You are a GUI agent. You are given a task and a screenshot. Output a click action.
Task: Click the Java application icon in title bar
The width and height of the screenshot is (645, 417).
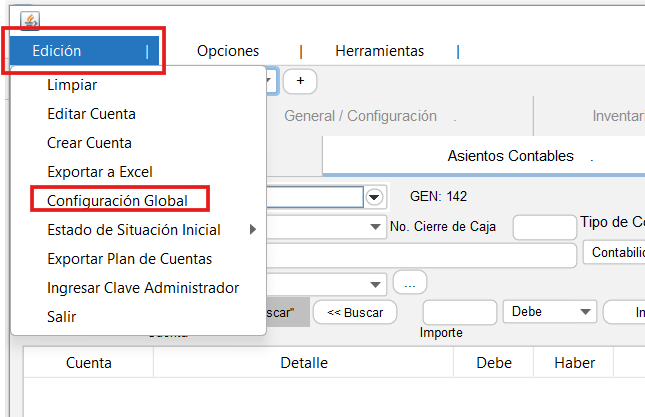tap(29, 22)
